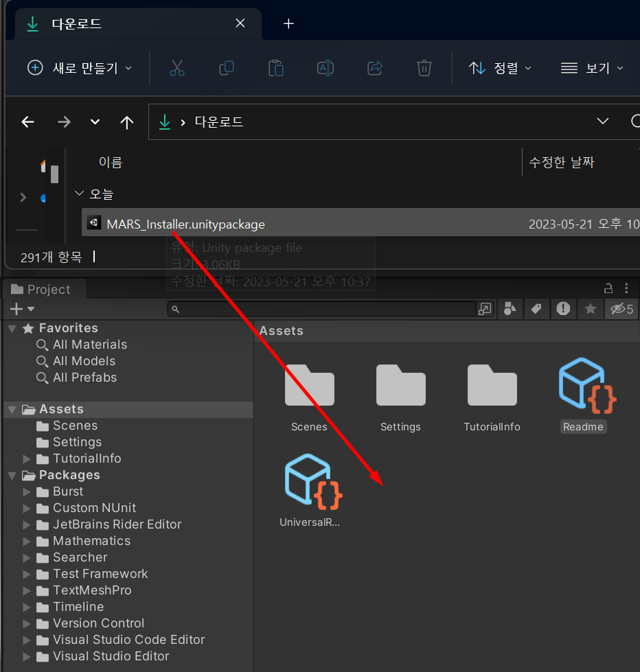
Task: Filter Project search by asset type icon
Action: click(x=510, y=309)
